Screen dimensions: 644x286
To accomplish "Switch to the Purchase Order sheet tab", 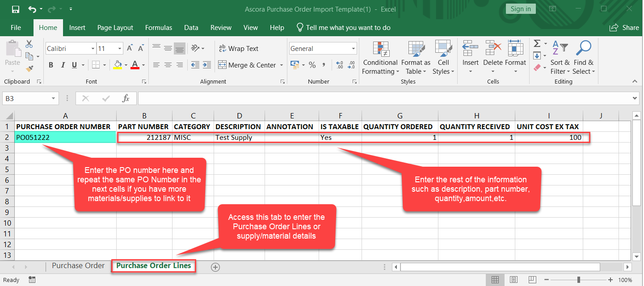I will (78, 265).
